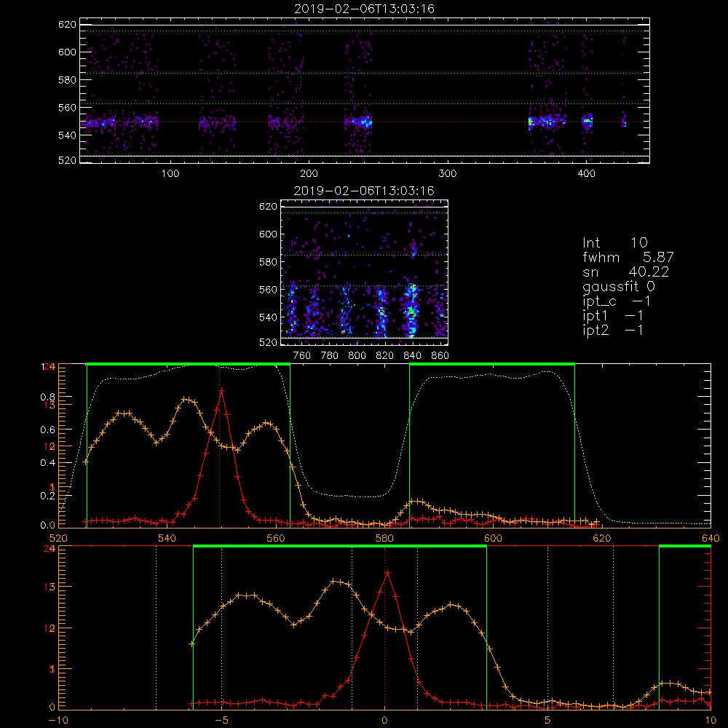This screenshot has height=728, width=728.
Task: Click x-axis label 580 of profile plot
Action: tap(384, 538)
